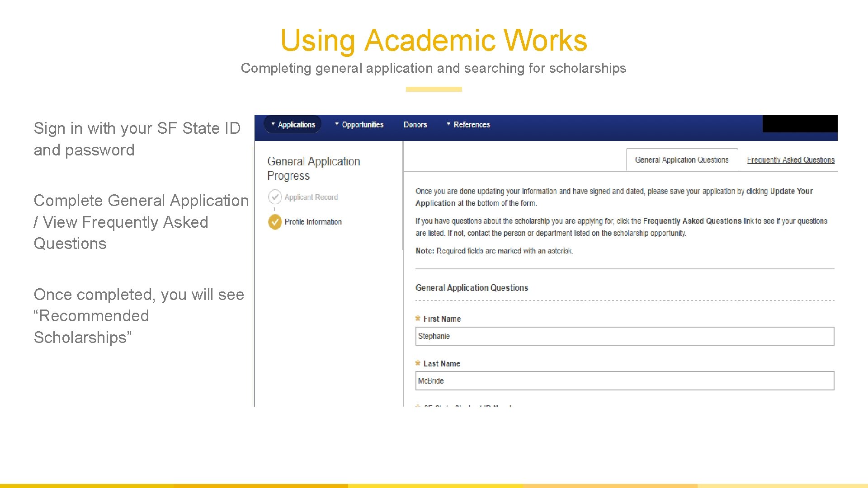Click the asterisk beside First Name
The width and height of the screenshot is (868, 488).
click(x=418, y=319)
